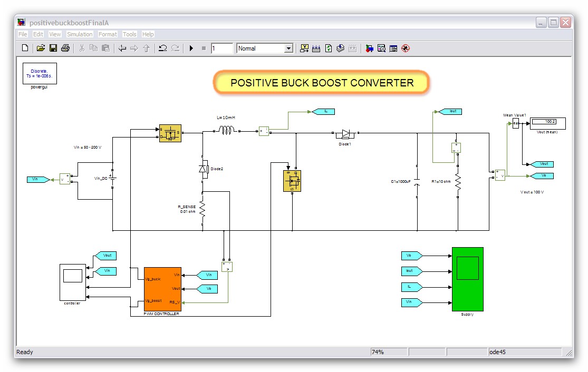
Task: Open the File menu
Action: pyautogui.click(x=23, y=34)
